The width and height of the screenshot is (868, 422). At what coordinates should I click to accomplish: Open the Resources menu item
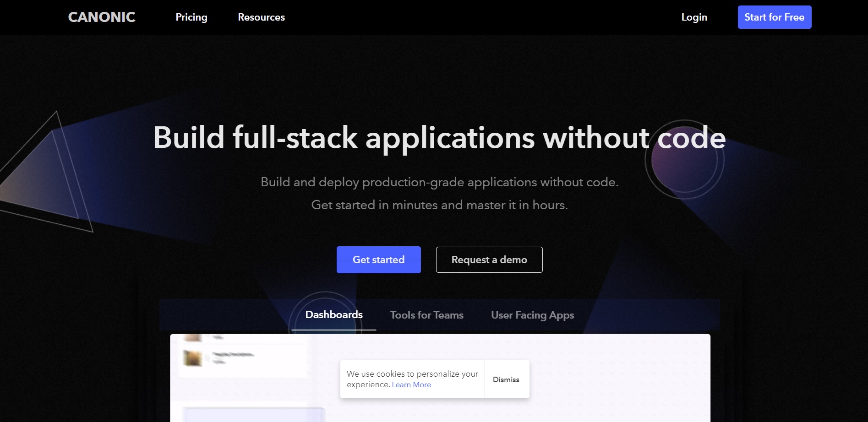click(x=261, y=17)
